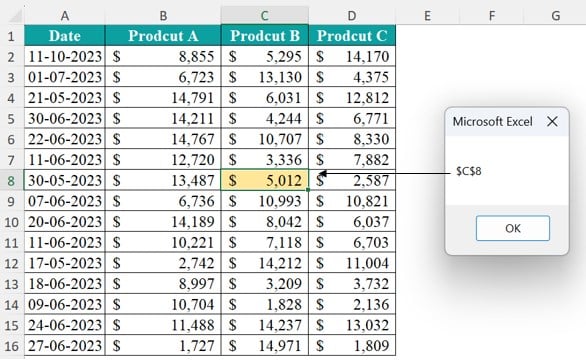Select Product A cell with 14,211
The image size is (586, 360).
point(163,118)
